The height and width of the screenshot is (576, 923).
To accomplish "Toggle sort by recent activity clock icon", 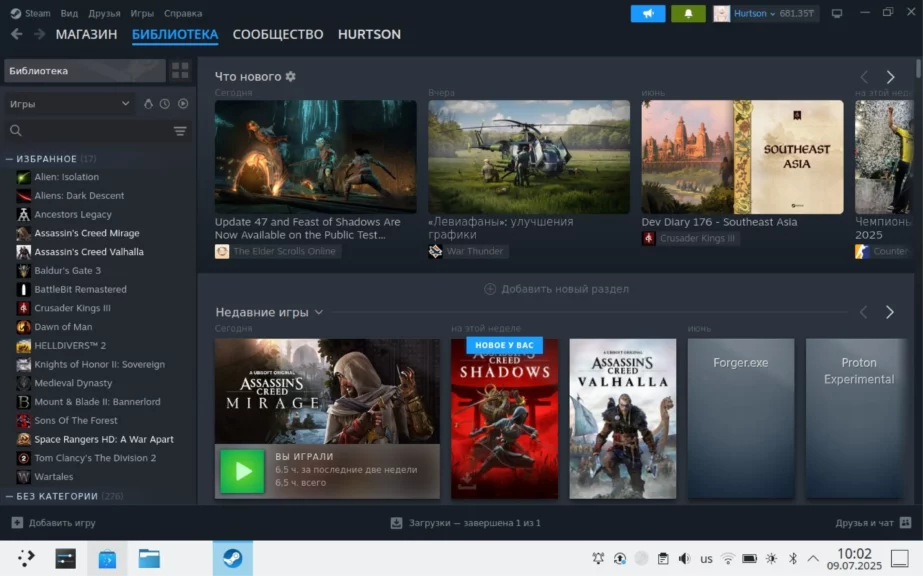I will pyautogui.click(x=165, y=104).
